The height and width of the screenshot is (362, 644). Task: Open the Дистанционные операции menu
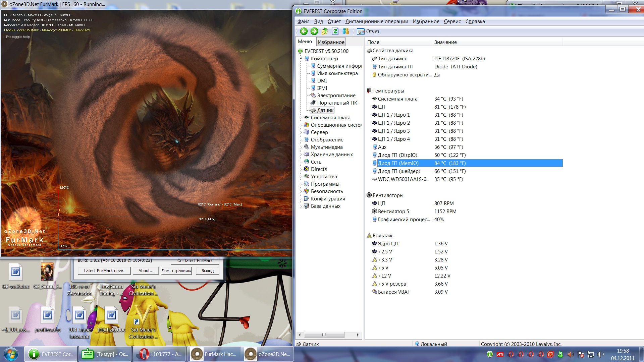377,21
